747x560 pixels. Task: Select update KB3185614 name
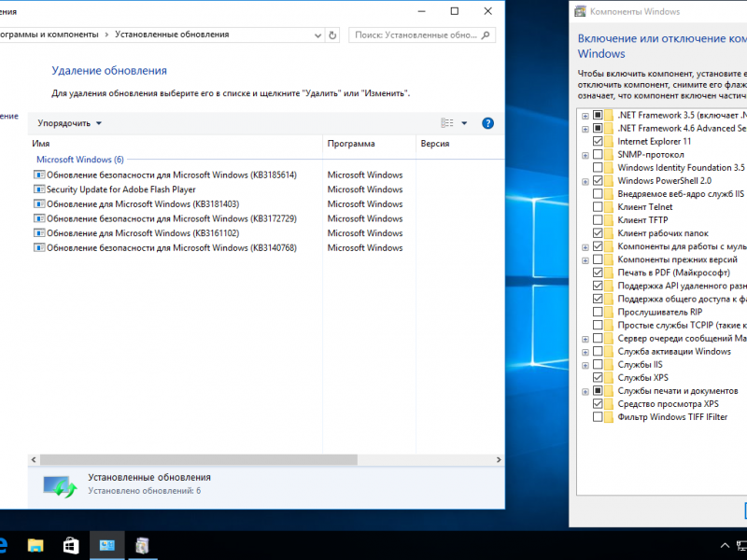tap(172, 175)
